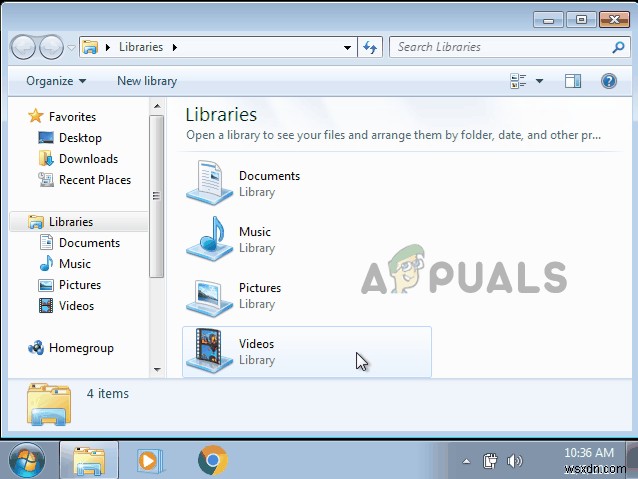Viewport: 638px width, 479px height.
Task: Select Downloads under Favorites
Action: click(88, 159)
